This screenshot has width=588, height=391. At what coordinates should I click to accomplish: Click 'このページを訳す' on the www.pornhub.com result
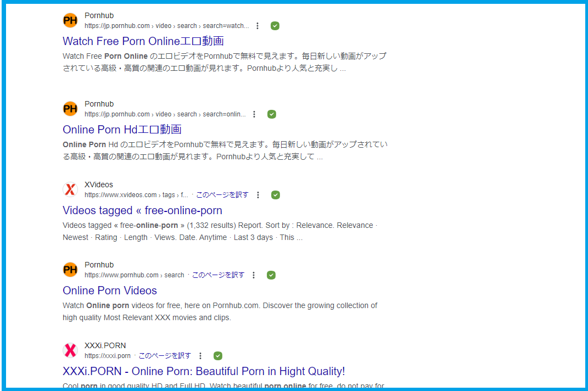218,275
